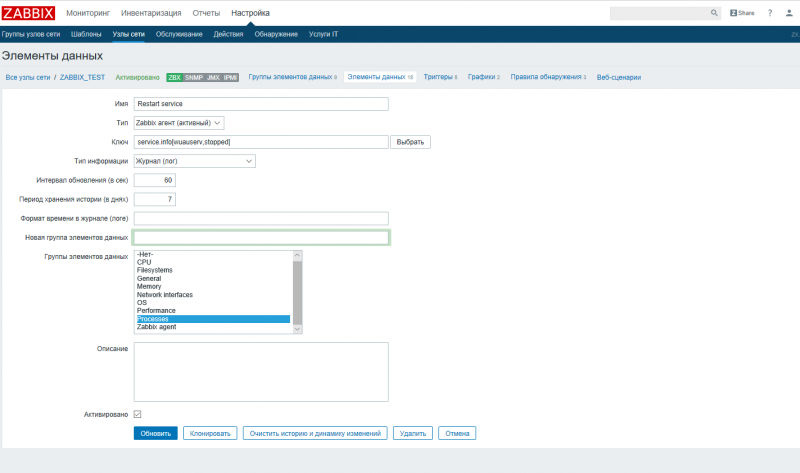
Task: Focus Новая группа элементов данных field
Action: [261, 238]
